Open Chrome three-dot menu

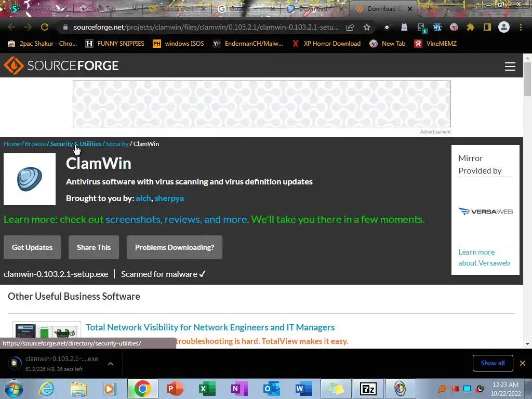click(x=521, y=27)
